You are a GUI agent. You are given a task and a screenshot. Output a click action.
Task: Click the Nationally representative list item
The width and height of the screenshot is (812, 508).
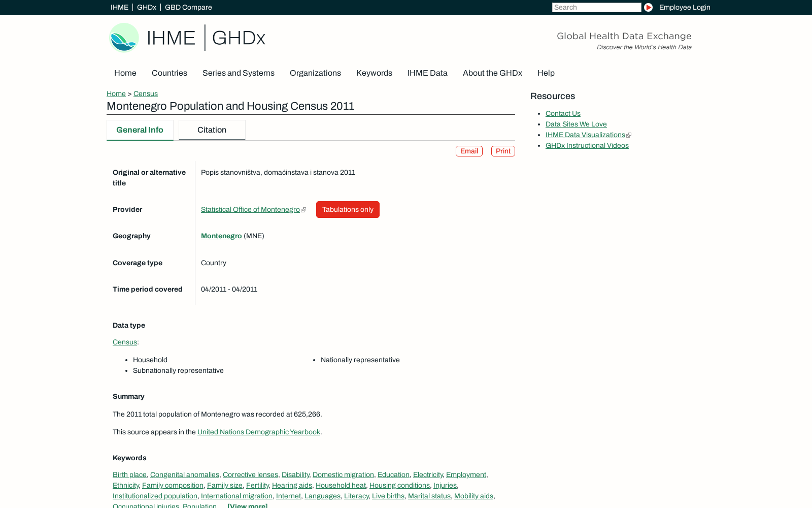click(360, 360)
